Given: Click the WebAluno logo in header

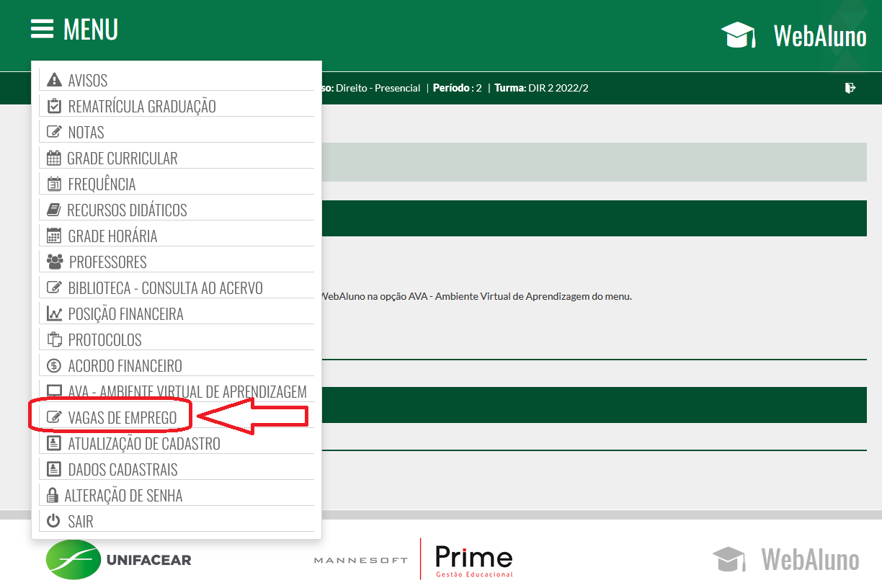Looking at the screenshot, I should (793, 35).
